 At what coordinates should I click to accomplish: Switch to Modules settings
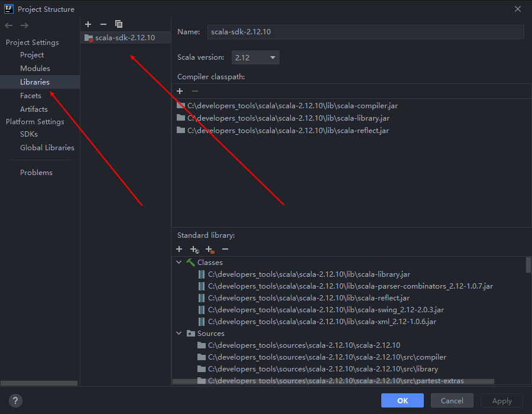click(35, 69)
